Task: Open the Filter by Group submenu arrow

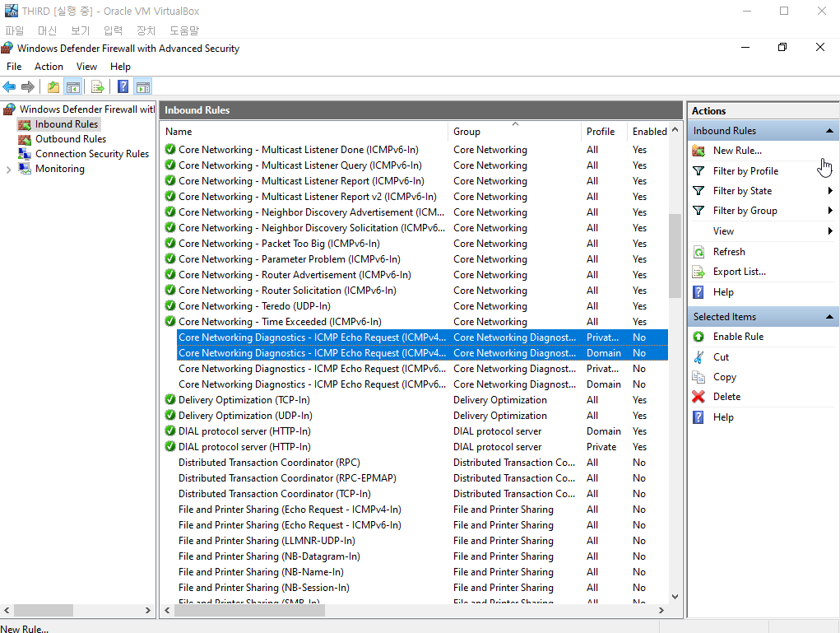Action: coord(830,211)
